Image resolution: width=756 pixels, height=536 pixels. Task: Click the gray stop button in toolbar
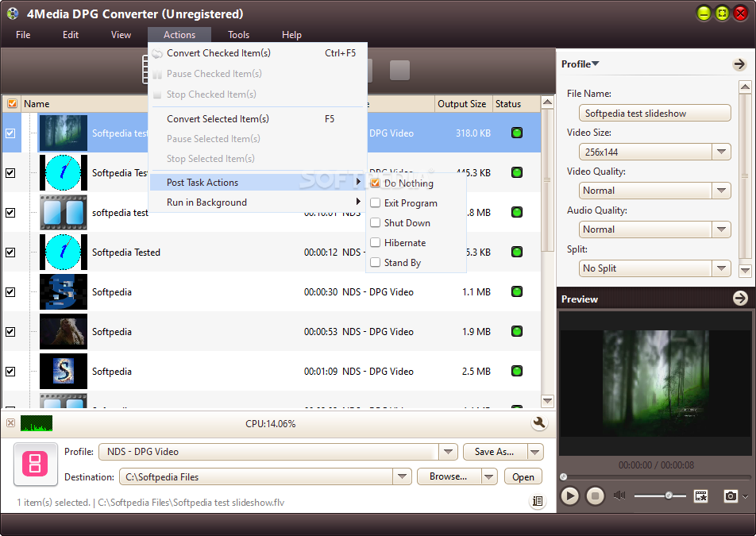point(399,71)
